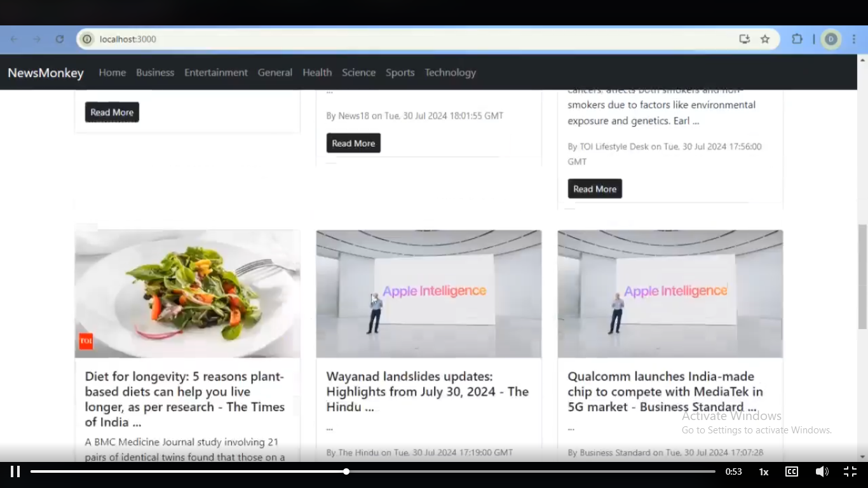868x488 pixels.
Task: Open the General category
Action: [275, 72]
